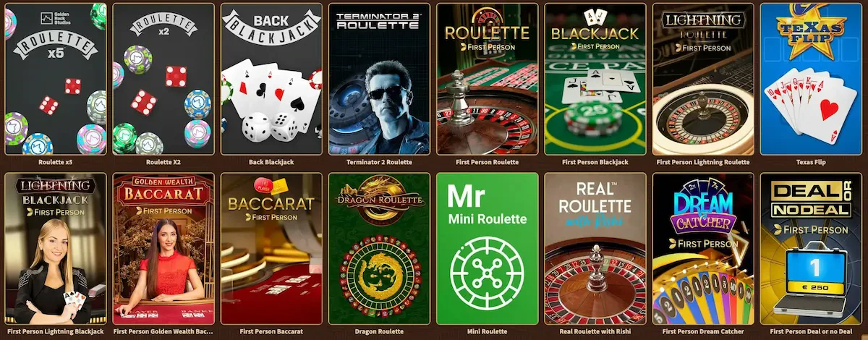This screenshot has width=868, height=340.
Task: Click the Terminator 2 Roulette caption
Action: (x=379, y=163)
